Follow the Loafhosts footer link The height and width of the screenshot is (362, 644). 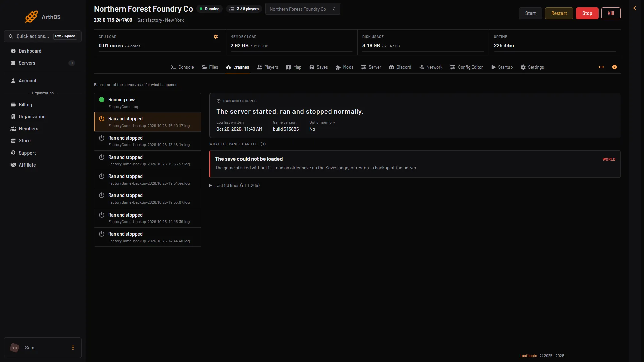pyautogui.click(x=528, y=356)
